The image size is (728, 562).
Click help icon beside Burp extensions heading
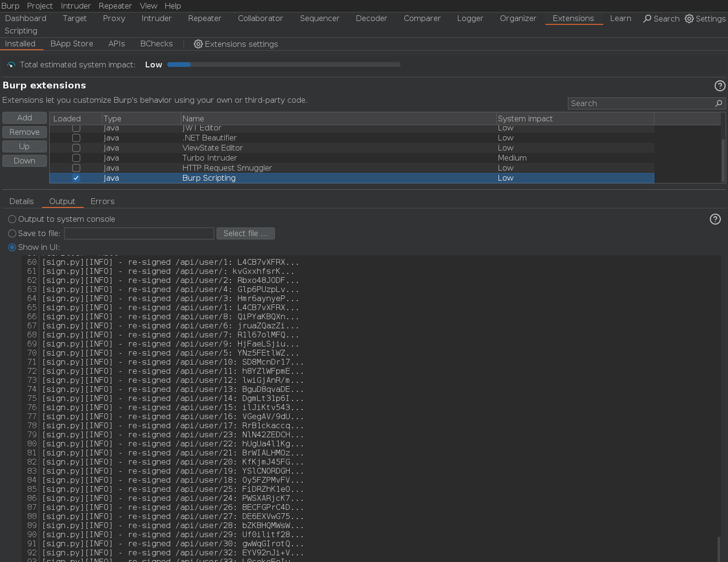tap(720, 86)
